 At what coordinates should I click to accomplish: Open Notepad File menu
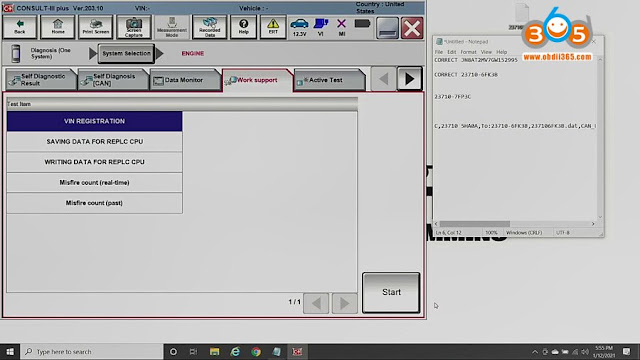tap(439, 52)
